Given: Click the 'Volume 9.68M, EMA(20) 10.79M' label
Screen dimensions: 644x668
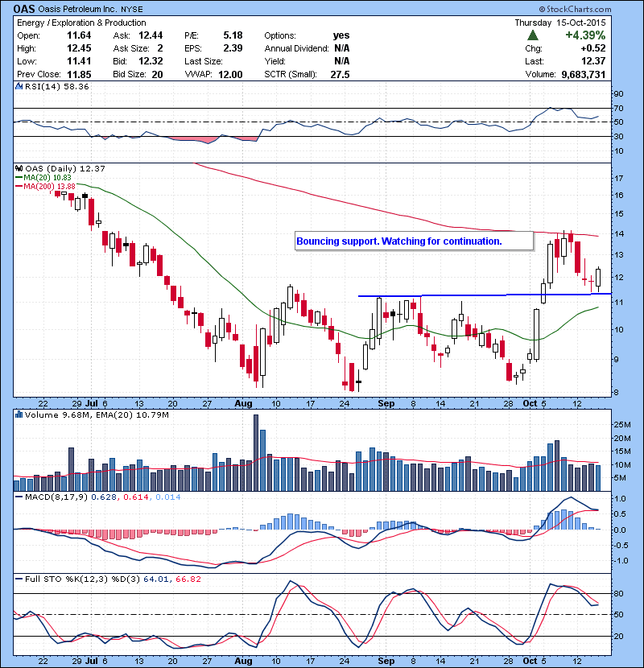Looking at the screenshot, I should tap(97, 414).
